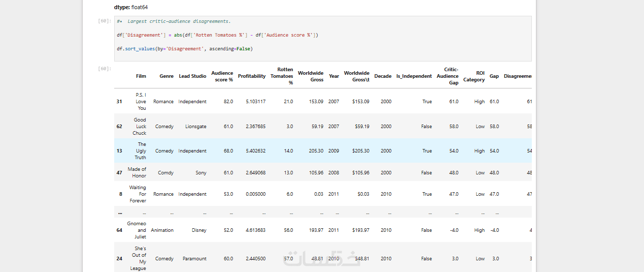Click the Lead Studio column header
The height and width of the screenshot is (272, 644).
[192, 76]
